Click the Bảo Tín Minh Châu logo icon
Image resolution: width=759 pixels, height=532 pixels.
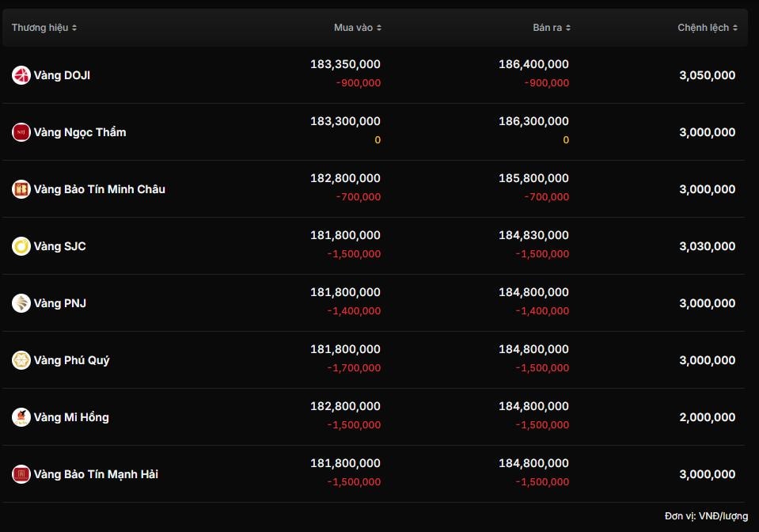(x=21, y=189)
